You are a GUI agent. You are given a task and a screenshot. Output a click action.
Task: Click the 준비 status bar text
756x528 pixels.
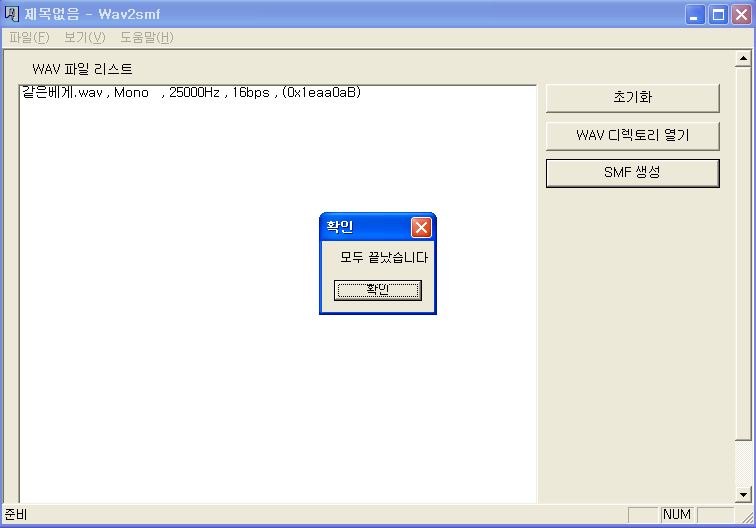click(x=15, y=515)
